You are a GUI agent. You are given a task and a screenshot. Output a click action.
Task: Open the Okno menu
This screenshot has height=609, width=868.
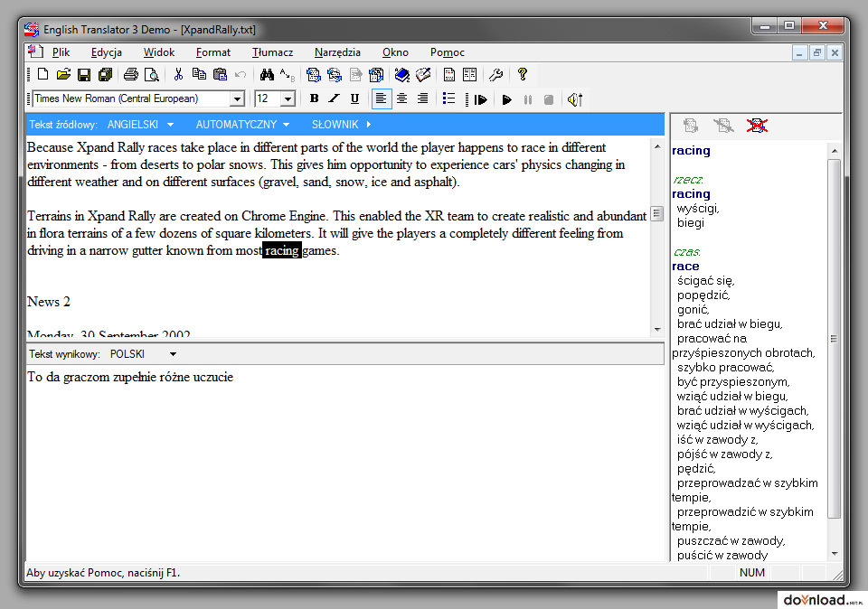[395, 52]
